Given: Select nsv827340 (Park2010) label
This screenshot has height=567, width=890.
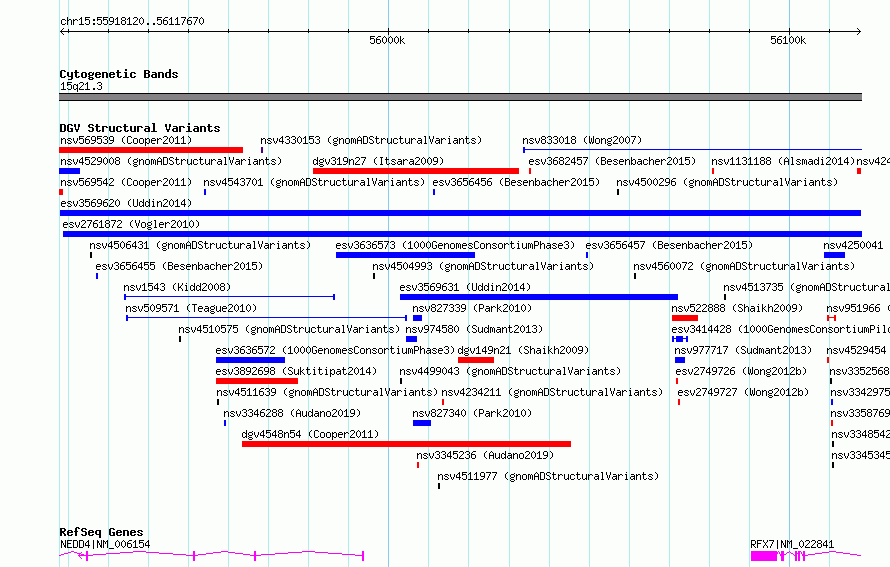Looking at the screenshot, I should 472,413.
